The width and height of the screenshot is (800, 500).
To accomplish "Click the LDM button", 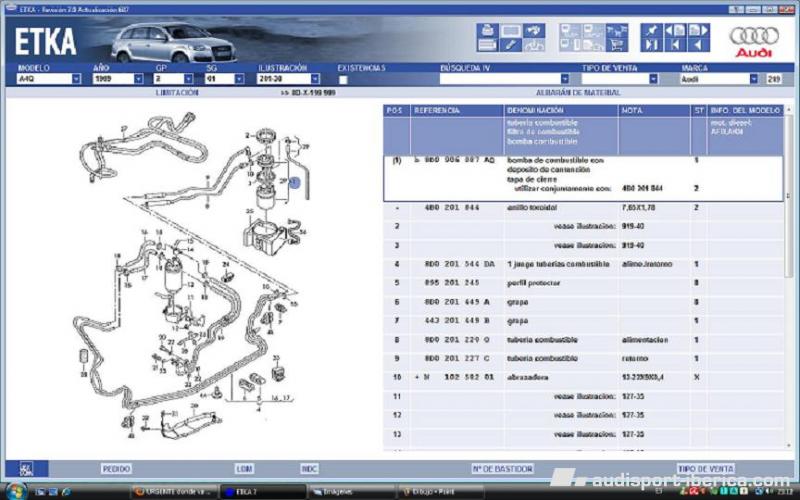I will [244, 469].
